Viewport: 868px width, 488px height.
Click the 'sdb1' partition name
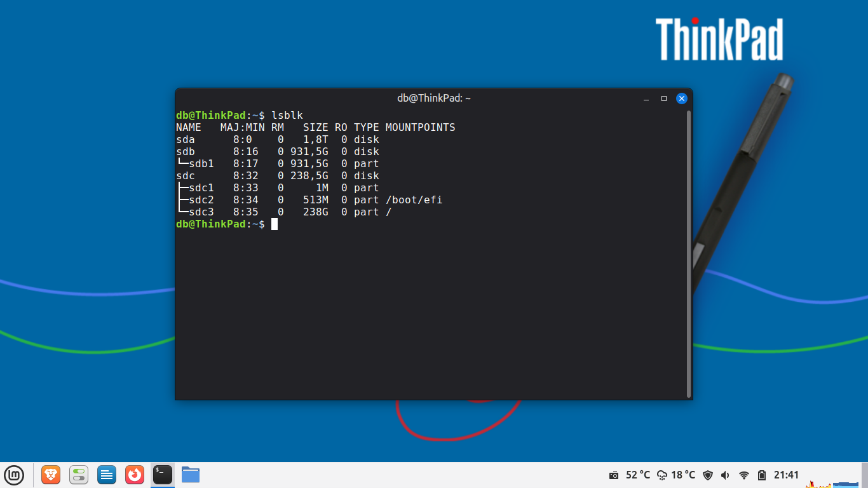[201, 163]
